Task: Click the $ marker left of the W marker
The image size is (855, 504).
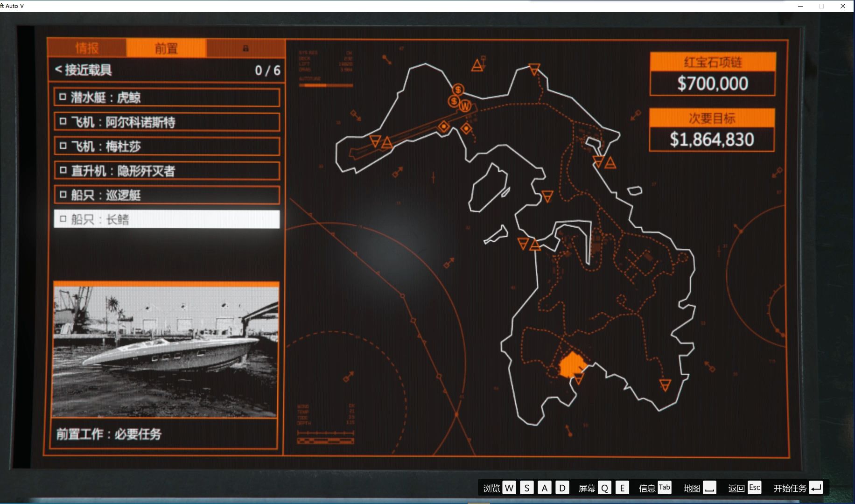Action: (454, 101)
